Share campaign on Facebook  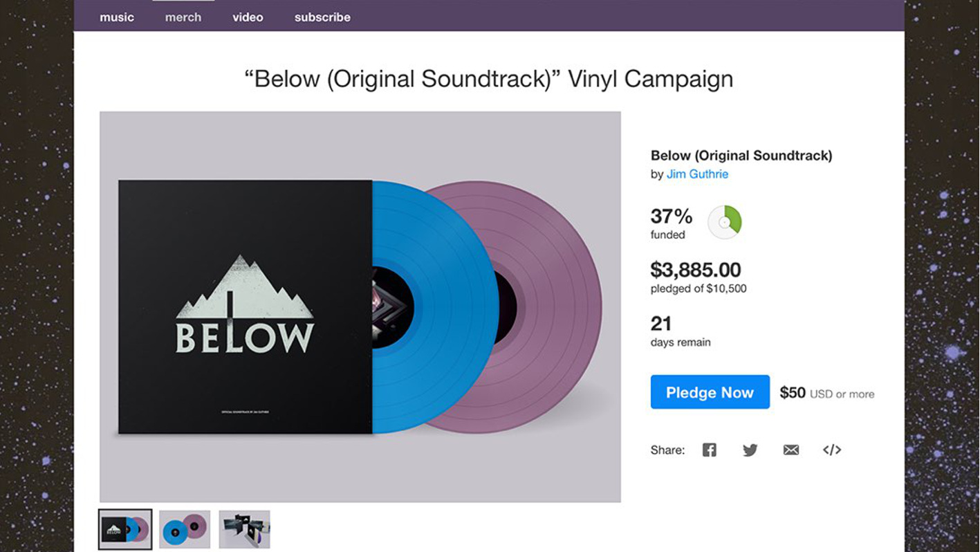click(x=709, y=450)
